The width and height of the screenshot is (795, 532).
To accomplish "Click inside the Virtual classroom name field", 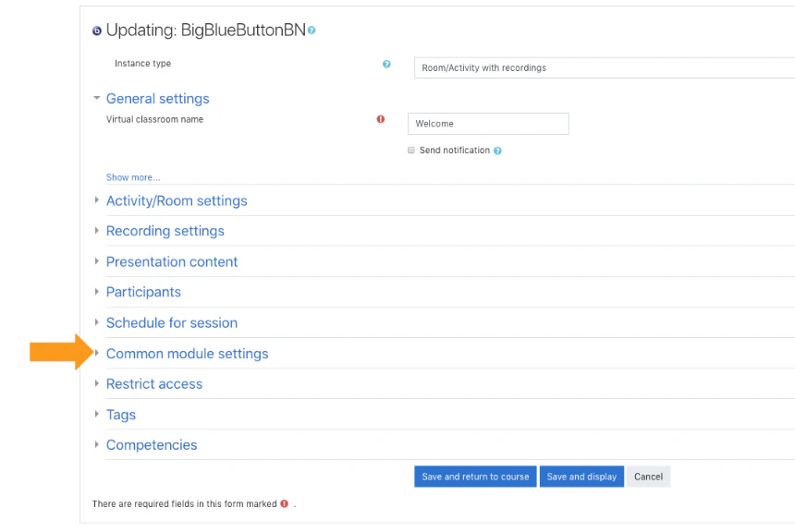I will pyautogui.click(x=487, y=123).
